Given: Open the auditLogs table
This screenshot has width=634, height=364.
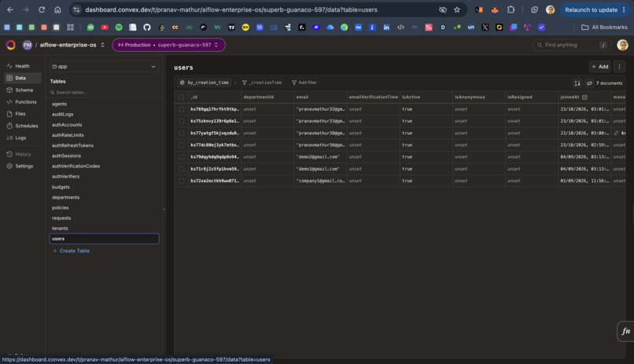Looking at the screenshot, I should 63,114.
